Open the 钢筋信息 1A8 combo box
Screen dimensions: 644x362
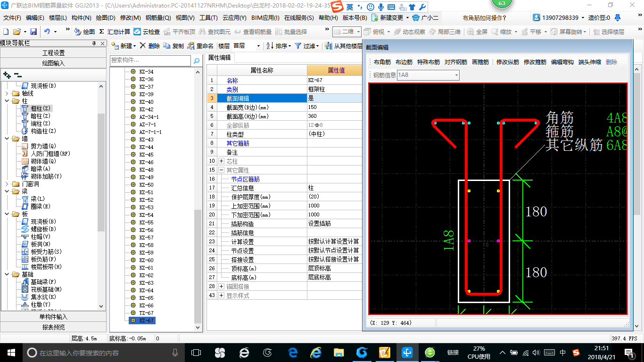(428, 75)
